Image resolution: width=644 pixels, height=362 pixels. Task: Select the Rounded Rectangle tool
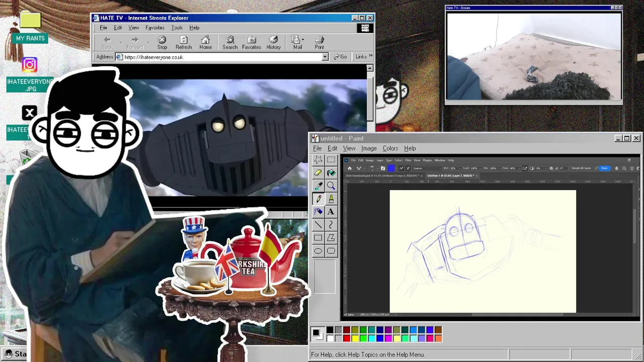pos(331,251)
